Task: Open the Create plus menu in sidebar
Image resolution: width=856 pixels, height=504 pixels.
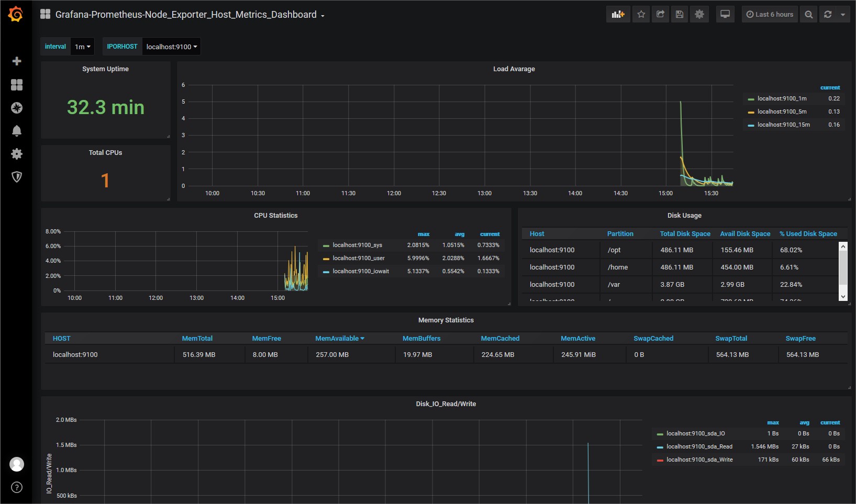Action: pyautogui.click(x=17, y=61)
